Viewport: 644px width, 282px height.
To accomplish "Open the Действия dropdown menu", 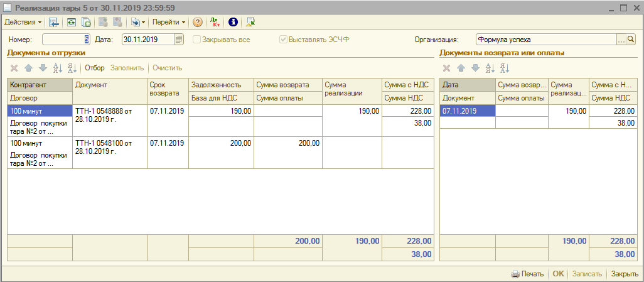I will pos(22,22).
